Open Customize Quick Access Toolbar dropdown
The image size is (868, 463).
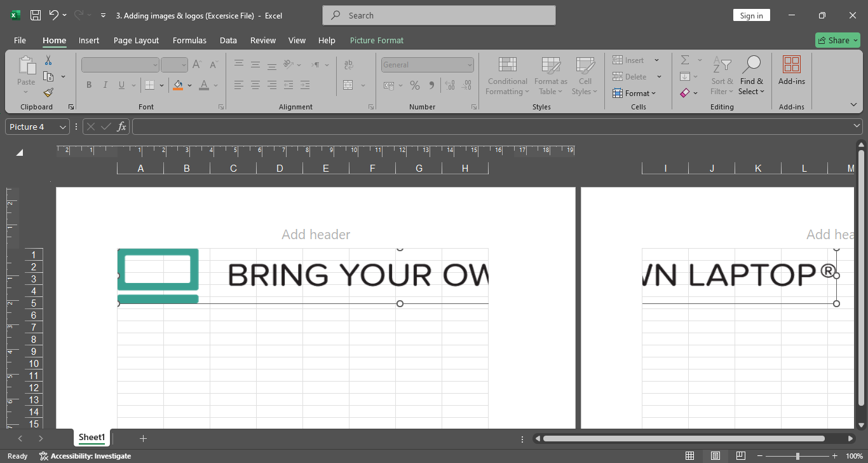104,15
